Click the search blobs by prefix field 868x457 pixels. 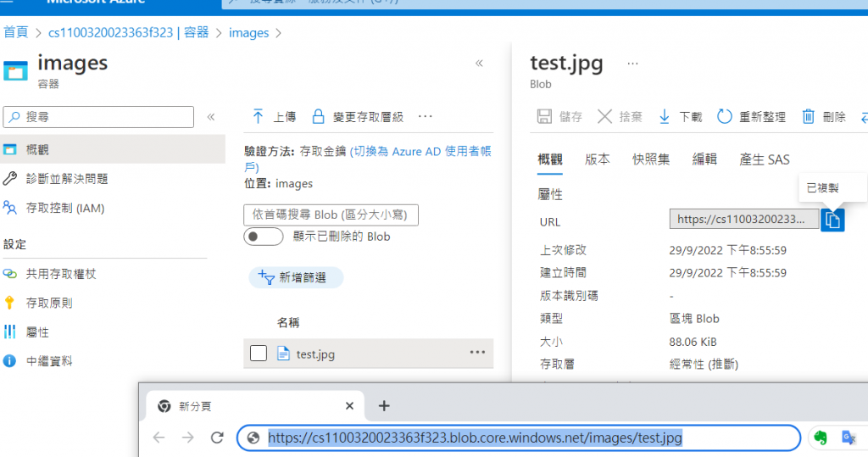331,215
